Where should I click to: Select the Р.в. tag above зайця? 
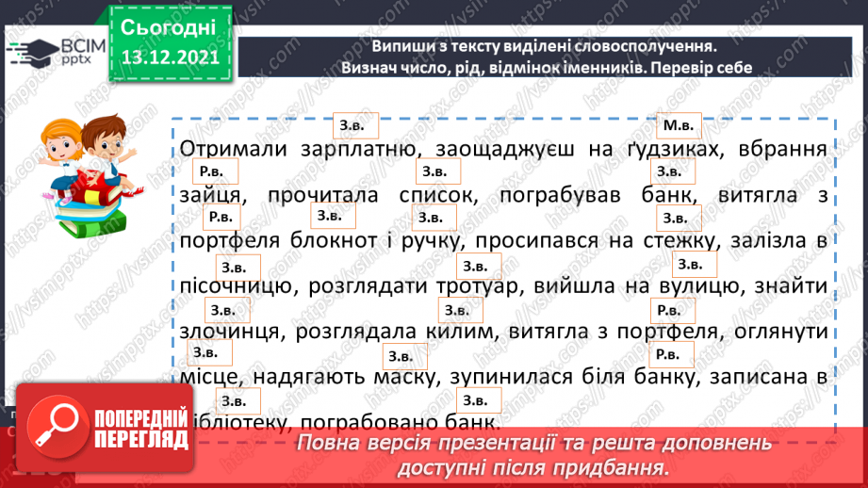pos(215,171)
